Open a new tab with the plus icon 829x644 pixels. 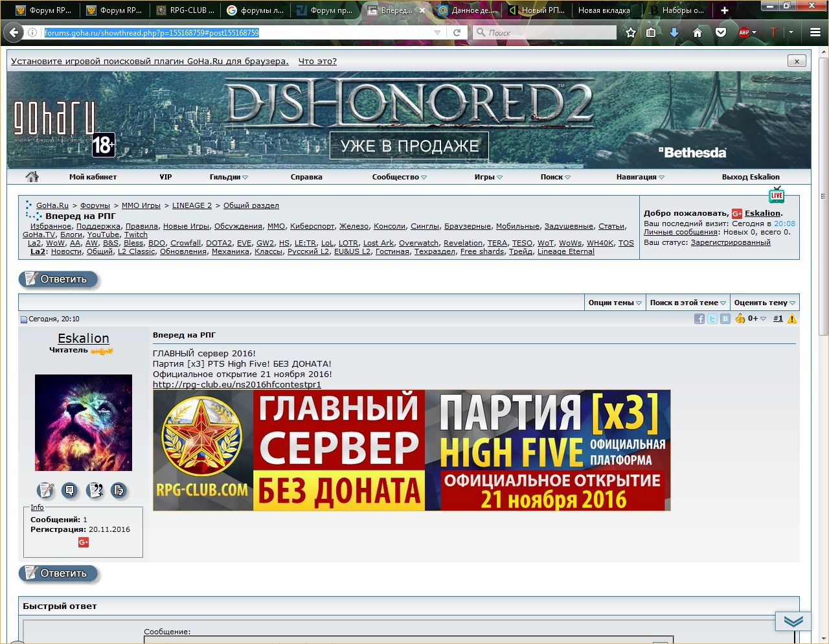725,10
